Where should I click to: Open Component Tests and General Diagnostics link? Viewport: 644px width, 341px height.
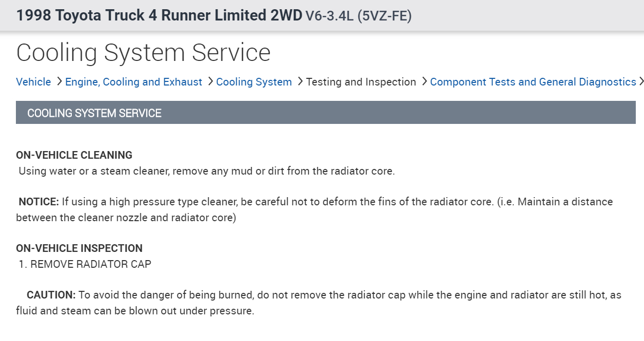[533, 82]
